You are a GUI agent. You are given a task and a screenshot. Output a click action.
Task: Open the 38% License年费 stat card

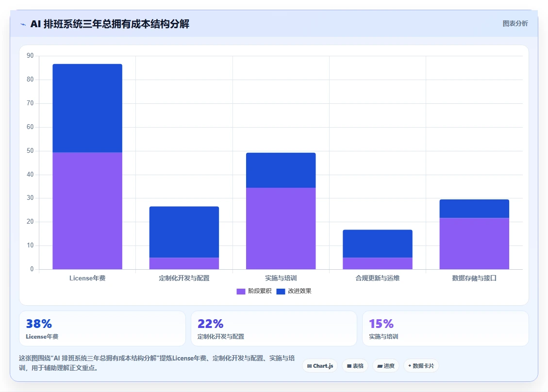coord(102,328)
